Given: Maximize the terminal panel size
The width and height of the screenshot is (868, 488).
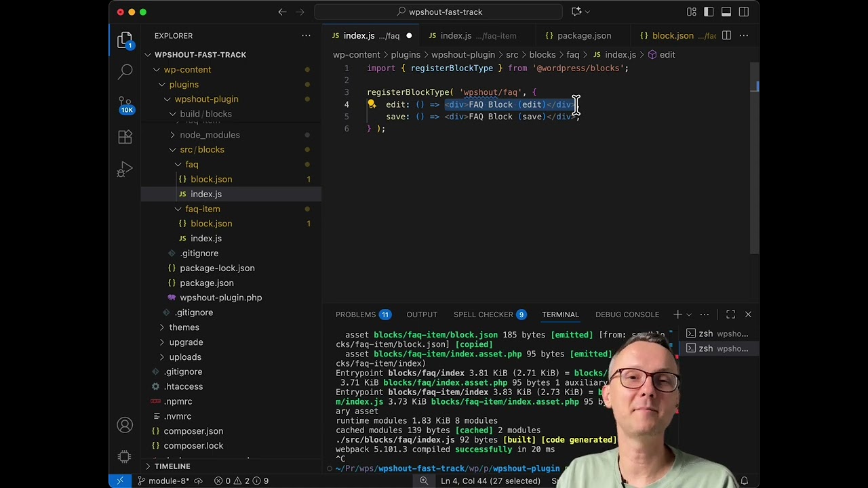Looking at the screenshot, I should [730, 314].
